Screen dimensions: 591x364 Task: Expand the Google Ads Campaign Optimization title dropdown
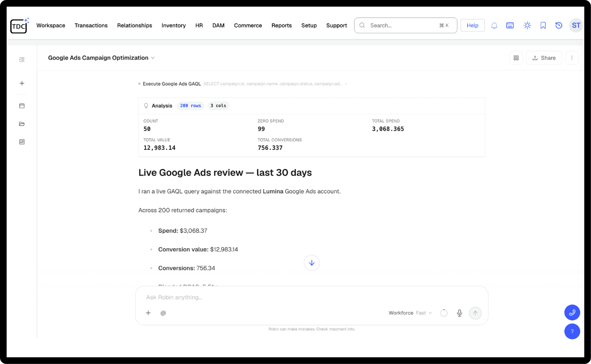click(x=153, y=58)
